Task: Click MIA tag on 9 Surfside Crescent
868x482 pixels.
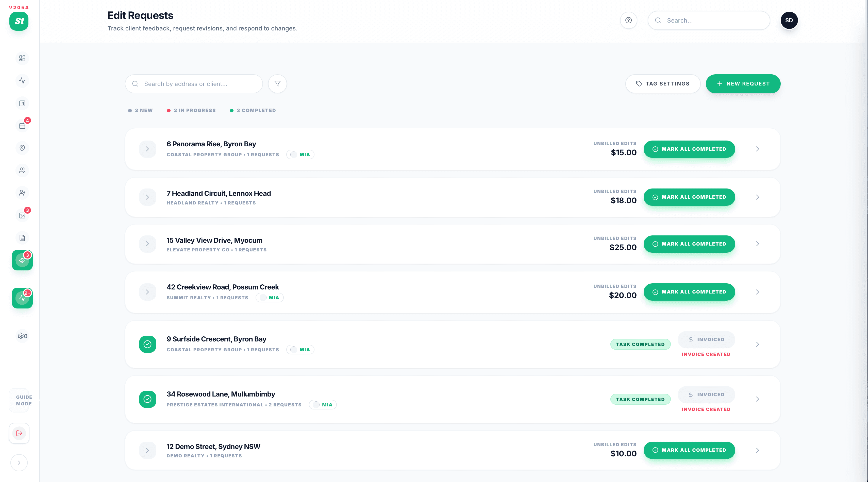Action: 300,350
